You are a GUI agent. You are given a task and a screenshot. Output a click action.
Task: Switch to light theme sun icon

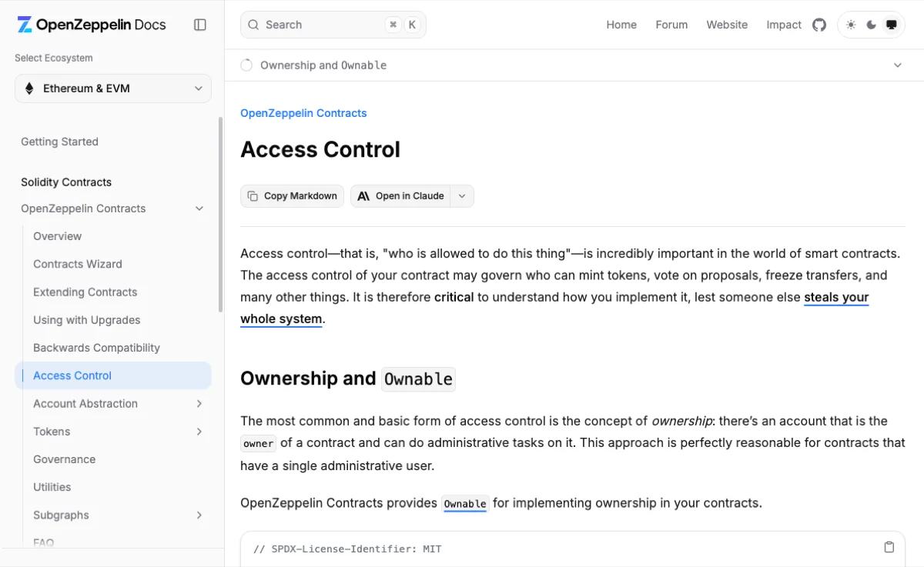coord(851,25)
